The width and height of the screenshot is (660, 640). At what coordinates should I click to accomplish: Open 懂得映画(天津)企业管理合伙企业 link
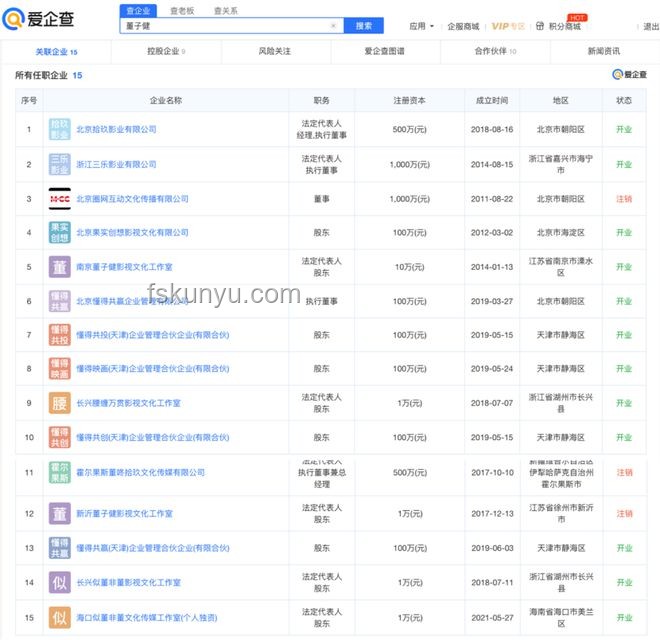tap(152, 368)
